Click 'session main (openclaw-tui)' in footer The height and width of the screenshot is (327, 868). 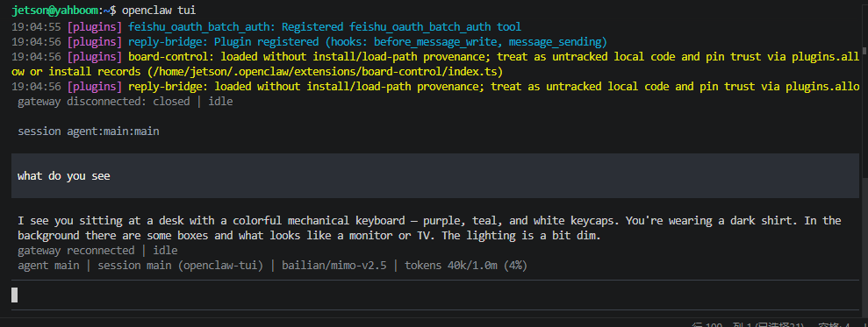coord(181,266)
